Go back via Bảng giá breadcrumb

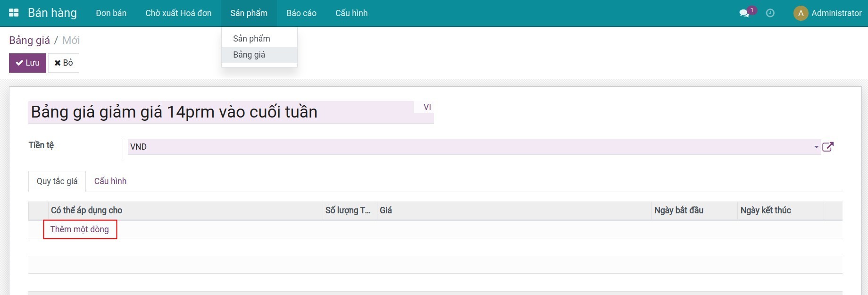[29, 41]
